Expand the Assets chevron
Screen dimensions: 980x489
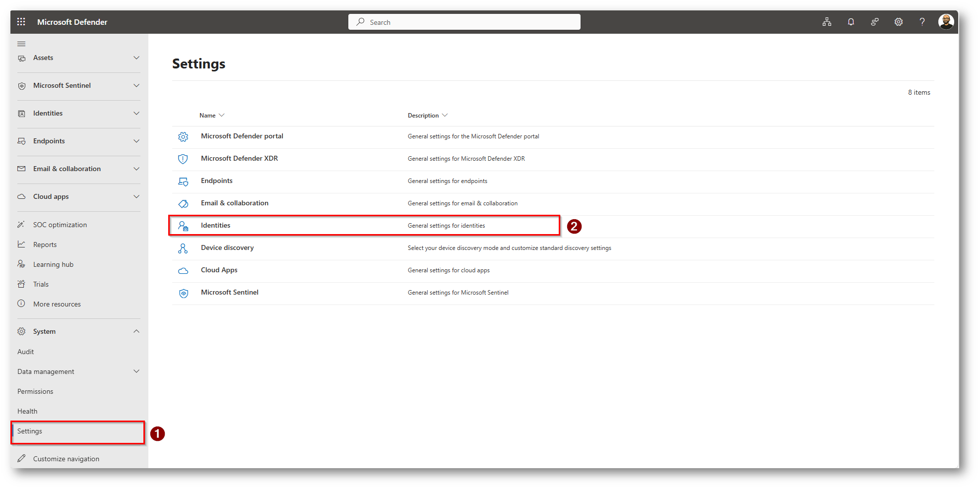click(x=136, y=58)
